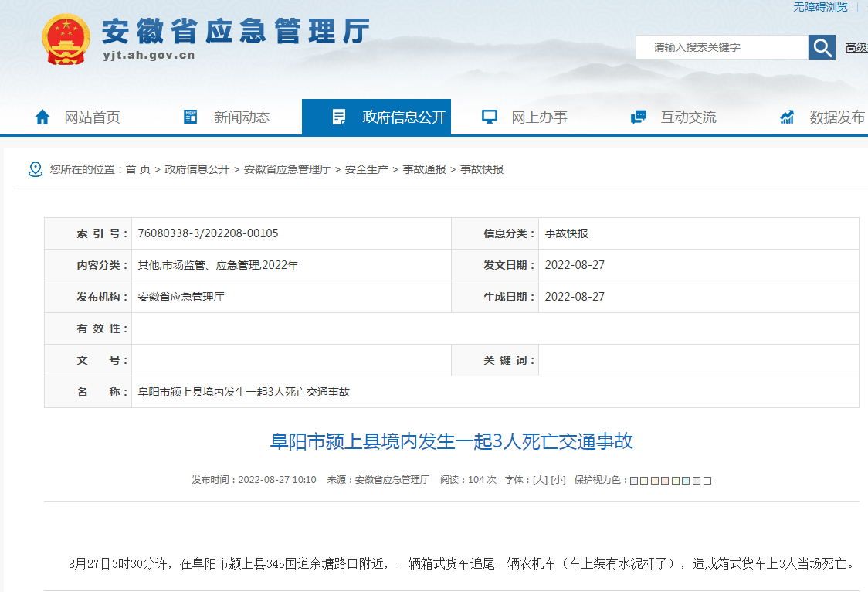Image resolution: width=868 pixels, height=592 pixels.
Task: Click 发布时间：2022-08-27 10:10 text
Action: (x=254, y=480)
